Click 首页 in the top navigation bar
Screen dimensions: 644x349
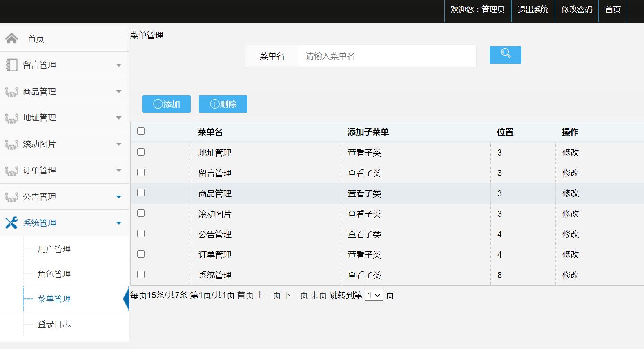613,9
